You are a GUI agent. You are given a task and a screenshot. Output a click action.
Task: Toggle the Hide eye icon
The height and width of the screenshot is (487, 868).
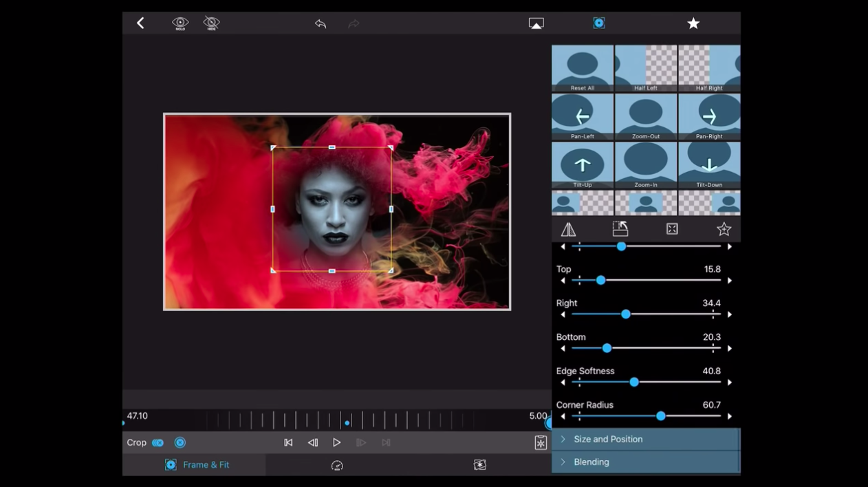tap(212, 23)
